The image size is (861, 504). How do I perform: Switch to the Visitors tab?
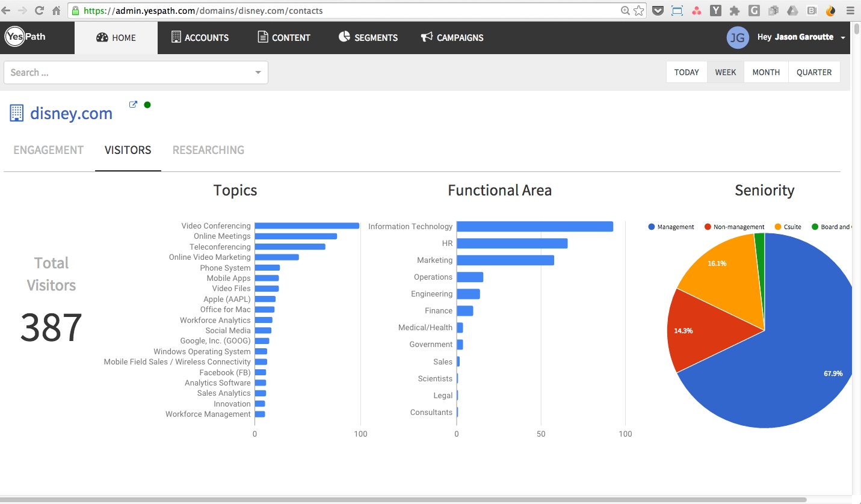coord(128,150)
